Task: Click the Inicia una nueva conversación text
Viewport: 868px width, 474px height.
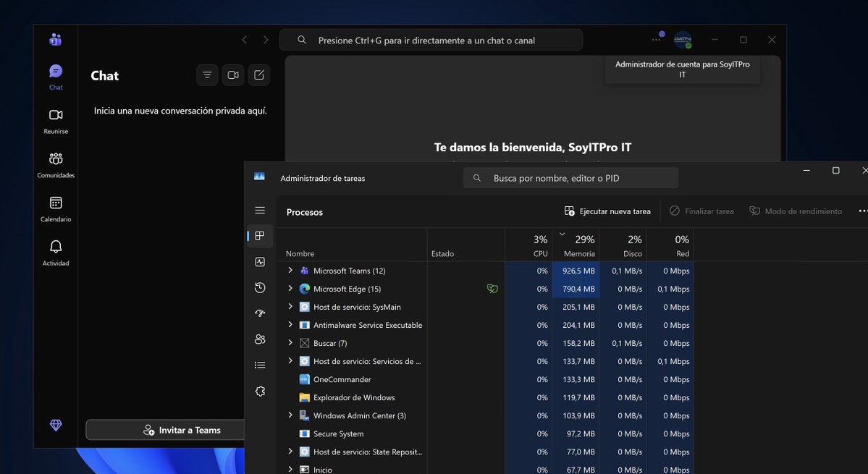Action: coord(180,111)
